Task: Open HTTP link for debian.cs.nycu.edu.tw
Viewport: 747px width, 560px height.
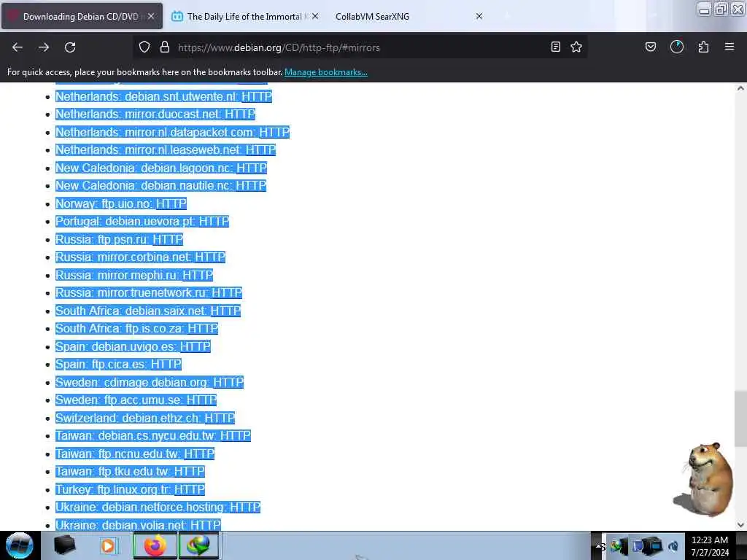Action: pos(236,436)
